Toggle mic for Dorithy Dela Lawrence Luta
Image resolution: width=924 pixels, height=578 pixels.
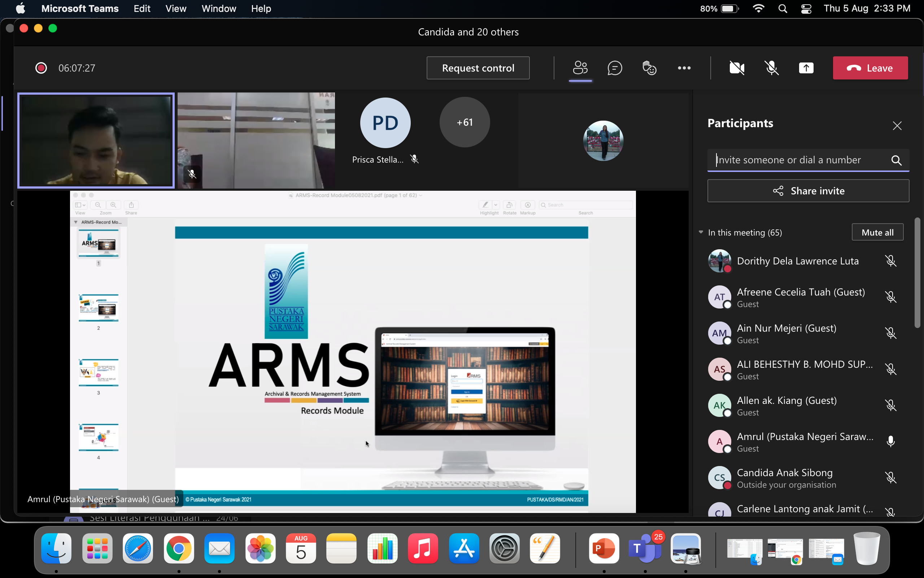coord(890,261)
